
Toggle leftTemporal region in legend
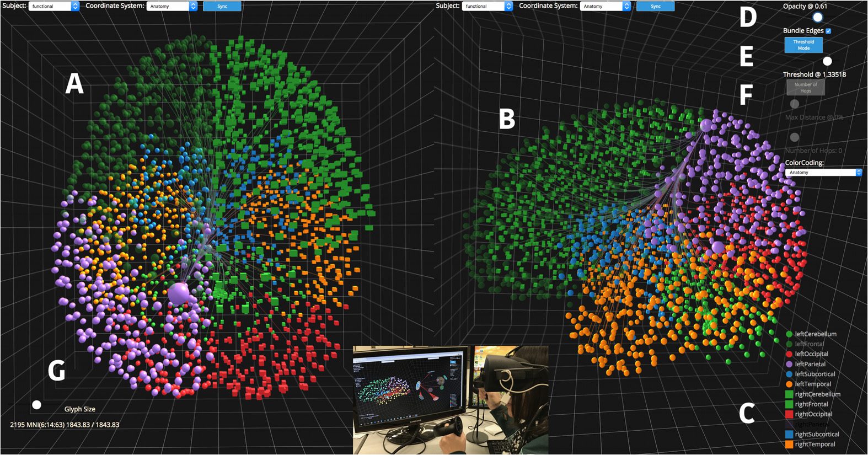point(808,384)
